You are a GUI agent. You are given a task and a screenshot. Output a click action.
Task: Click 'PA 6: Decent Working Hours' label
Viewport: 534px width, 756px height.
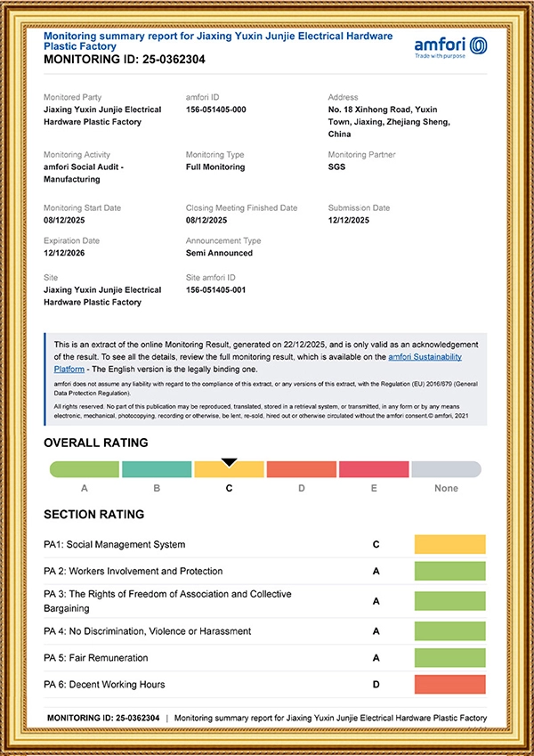coord(104,684)
